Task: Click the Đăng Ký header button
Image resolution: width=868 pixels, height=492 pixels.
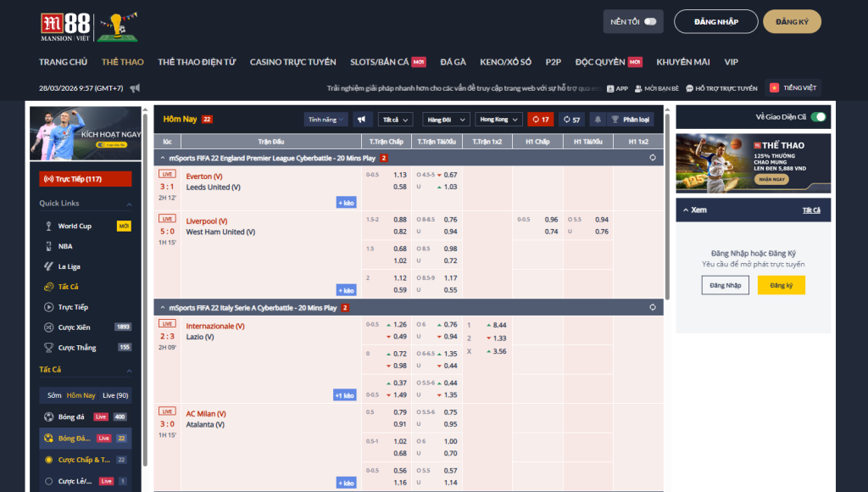Action: tap(792, 21)
